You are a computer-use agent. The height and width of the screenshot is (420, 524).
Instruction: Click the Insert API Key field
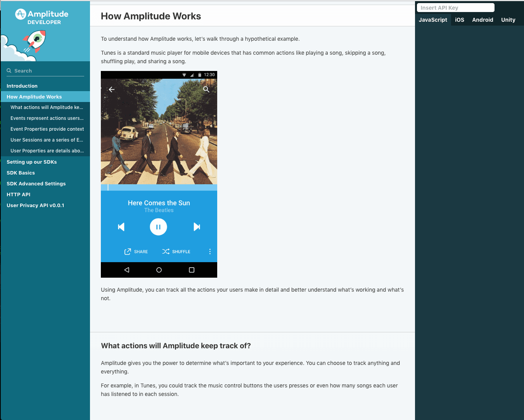455,7
